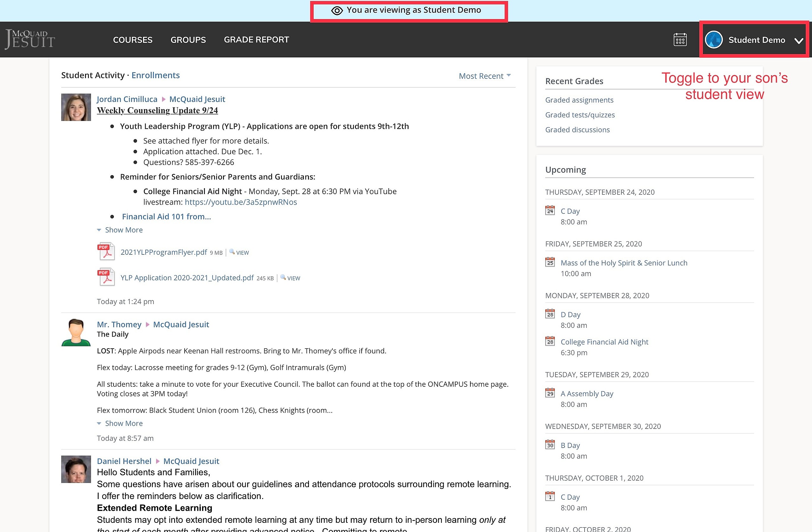Screen dimensions: 812x532
Task: Open the Most Recent sort dropdown
Action: point(484,76)
